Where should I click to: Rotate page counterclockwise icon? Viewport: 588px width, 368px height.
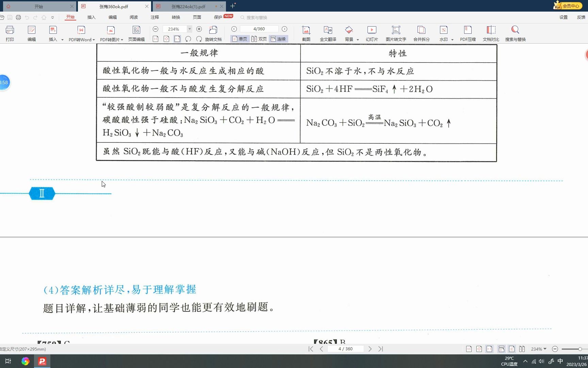(188, 39)
